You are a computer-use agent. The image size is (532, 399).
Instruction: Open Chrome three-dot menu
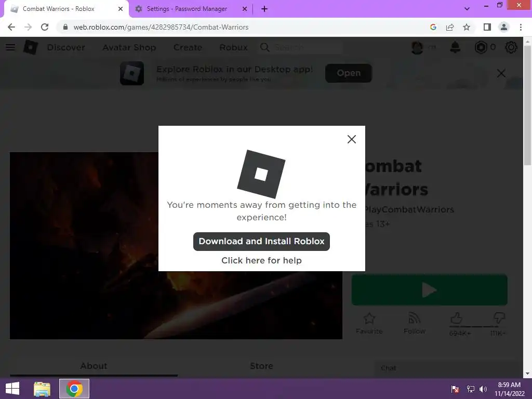[521, 27]
